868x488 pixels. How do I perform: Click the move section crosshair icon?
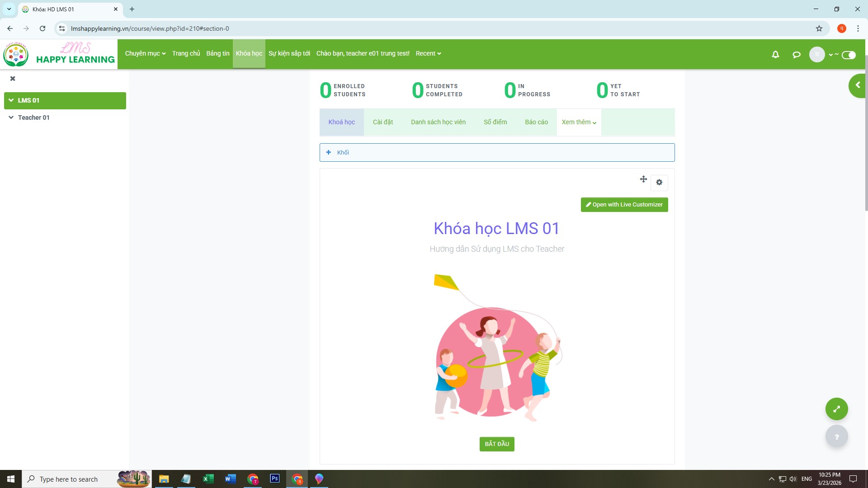[x=643, y=179]
